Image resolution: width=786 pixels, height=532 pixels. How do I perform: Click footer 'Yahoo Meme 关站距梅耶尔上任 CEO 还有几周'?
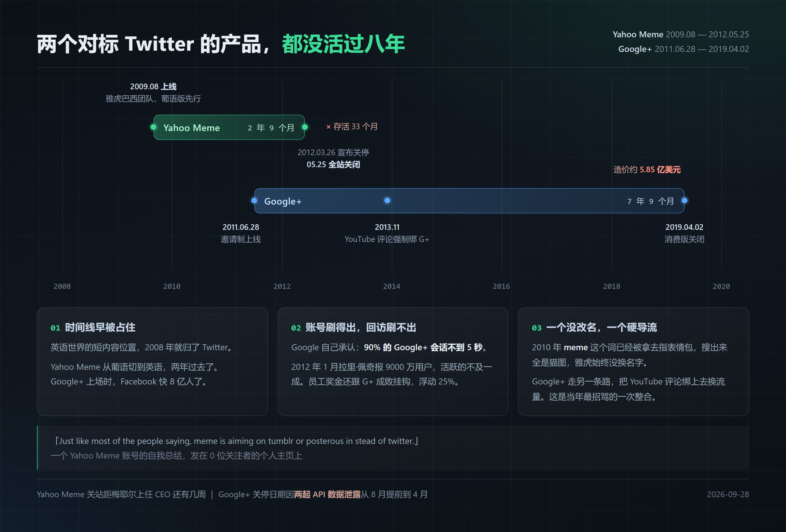[x=121, y=495]
